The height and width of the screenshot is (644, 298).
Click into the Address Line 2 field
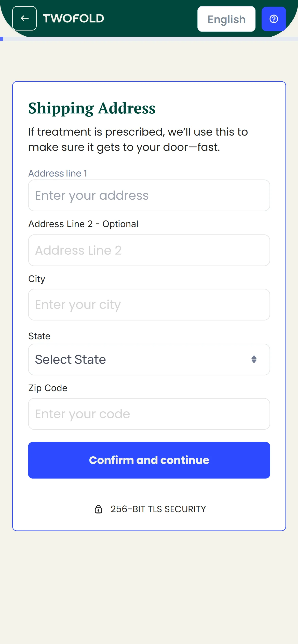coord(149,250)
